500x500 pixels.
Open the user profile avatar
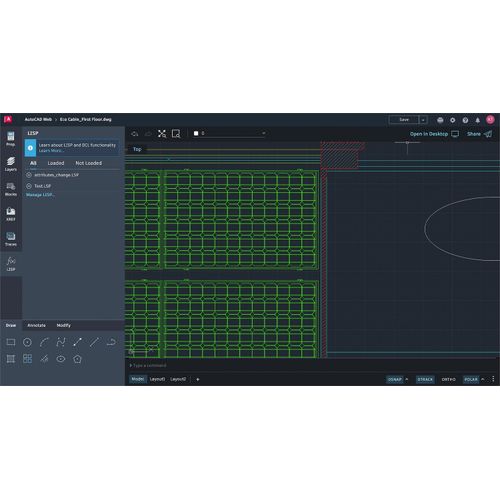490,120
